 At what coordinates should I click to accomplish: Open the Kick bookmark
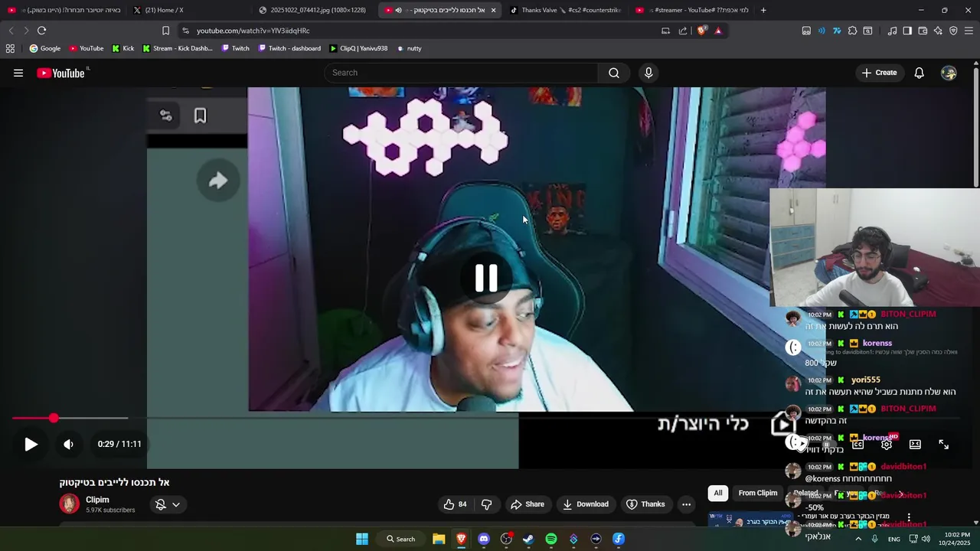(122, 48)
